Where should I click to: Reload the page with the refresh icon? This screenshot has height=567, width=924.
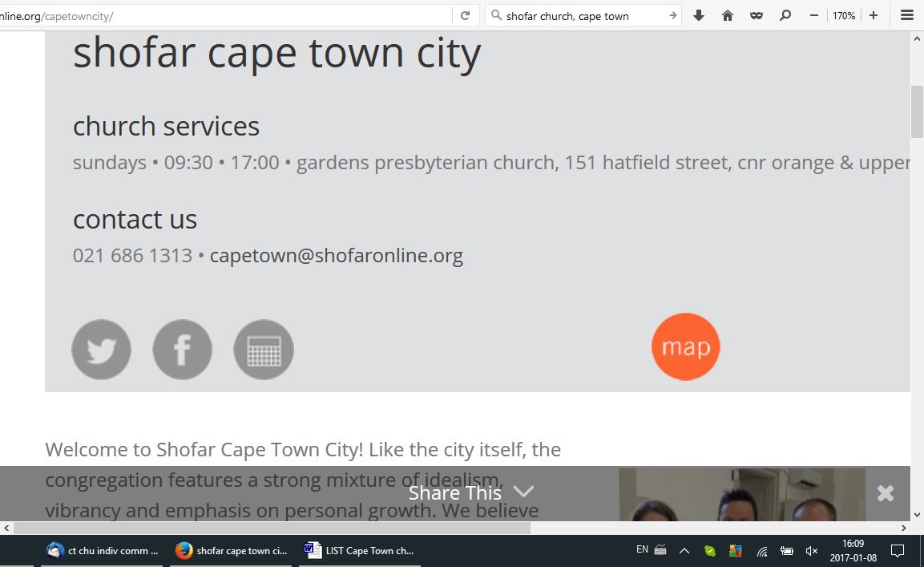[465, 16]
